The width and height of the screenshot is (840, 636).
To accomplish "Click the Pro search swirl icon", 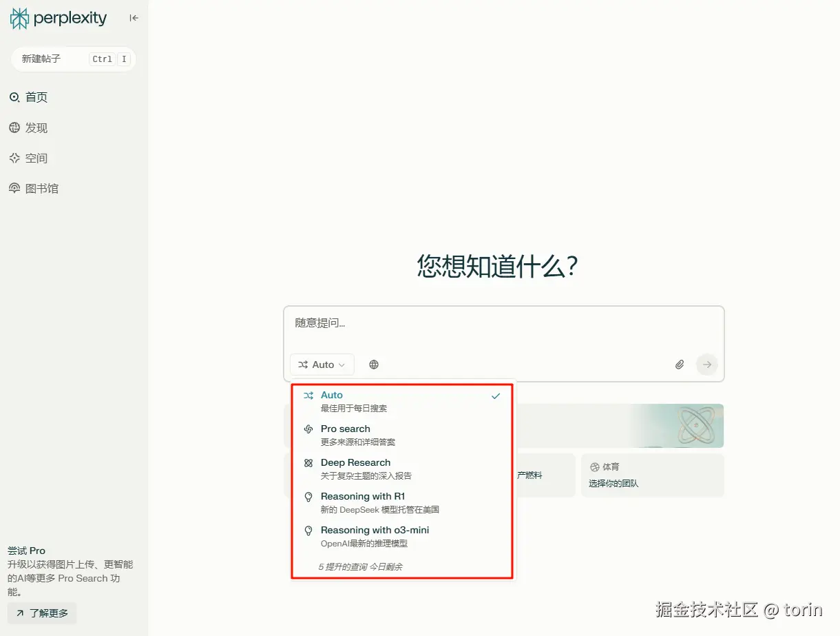I will click(308, 429).
